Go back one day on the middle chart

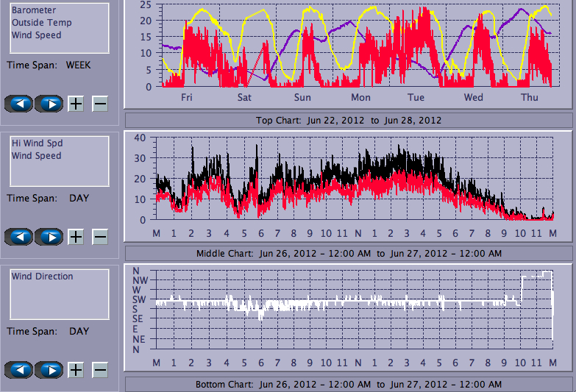point(19,237)
